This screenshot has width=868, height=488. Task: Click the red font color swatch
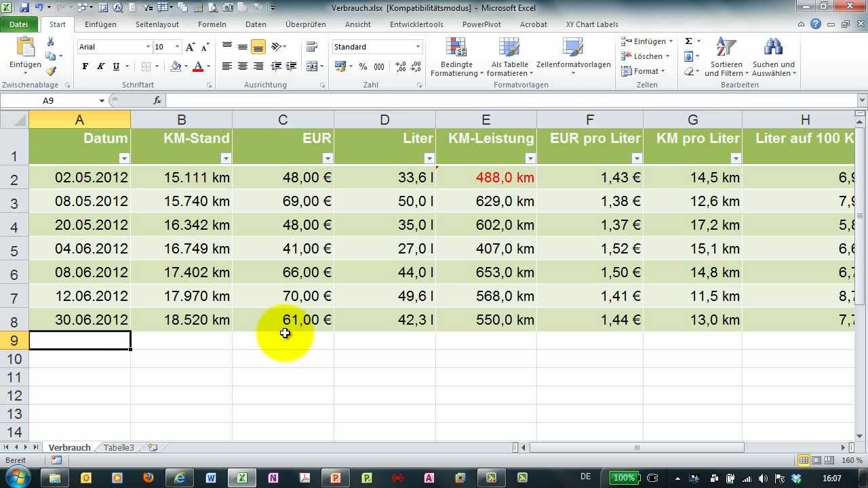197,66
